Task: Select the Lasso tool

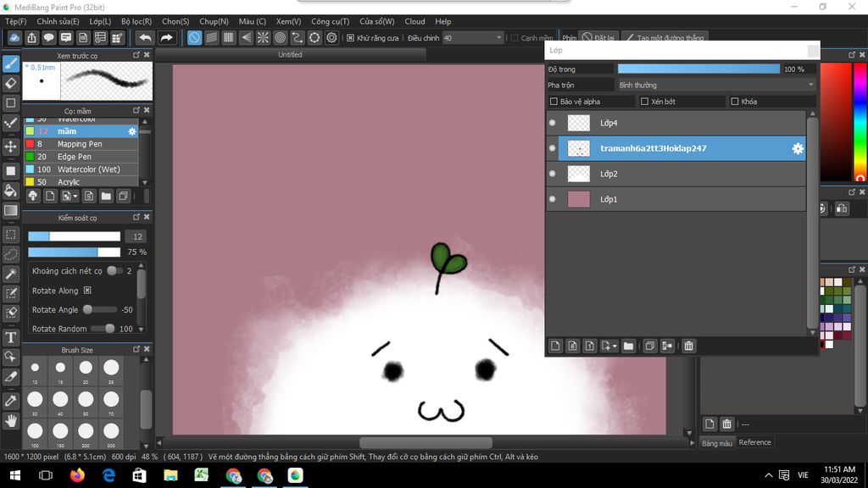Action: [x=10, y=254]
